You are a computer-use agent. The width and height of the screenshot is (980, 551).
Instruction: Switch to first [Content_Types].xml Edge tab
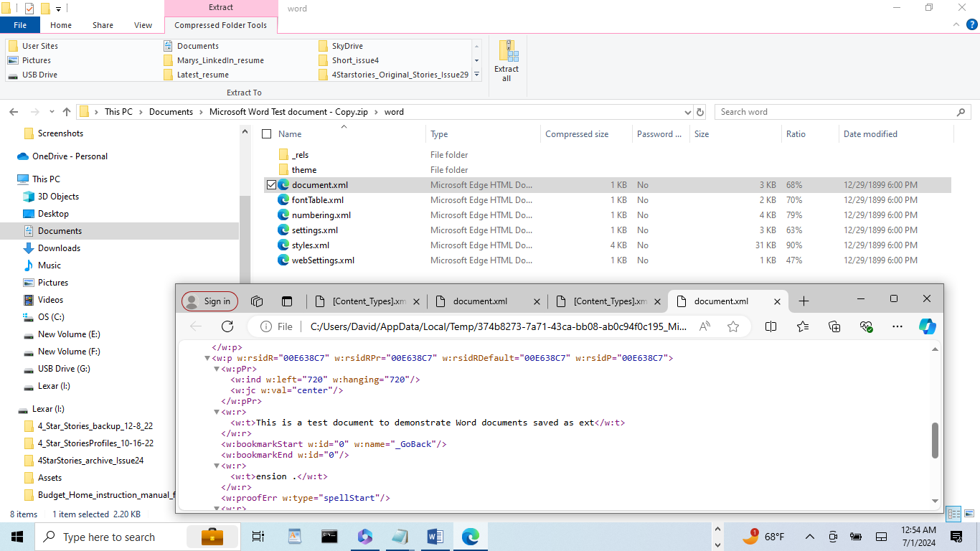pyautogui.click(x=367, y=301)
